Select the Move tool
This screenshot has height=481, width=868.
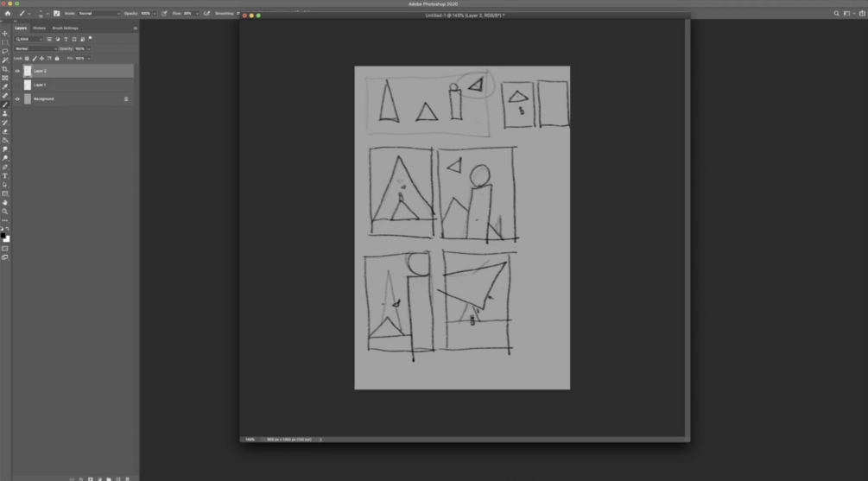coord(5,34)
